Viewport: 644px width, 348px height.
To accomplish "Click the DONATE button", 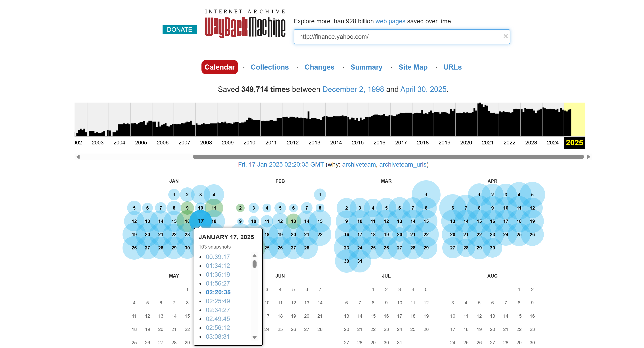I will coord(179,29).
